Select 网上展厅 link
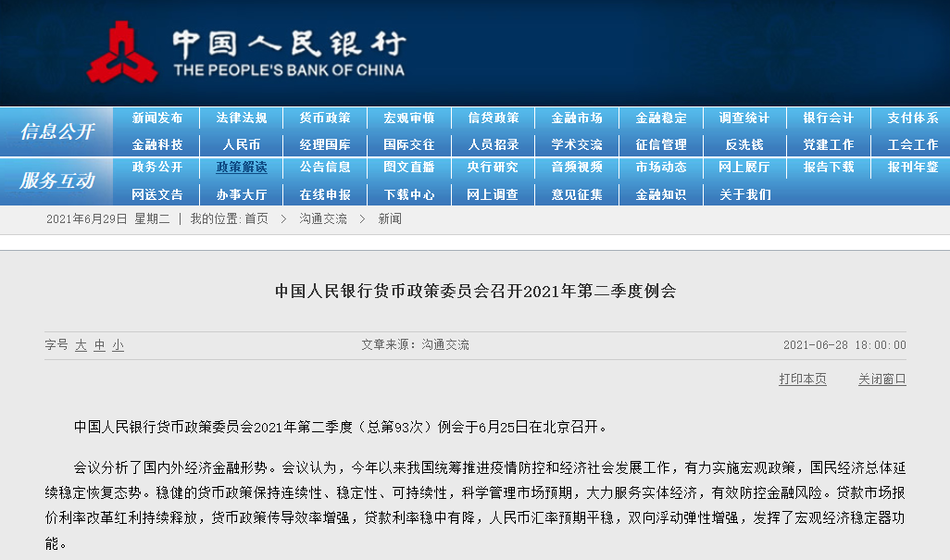Screen dimensions: 950x560 click(744, 168)
